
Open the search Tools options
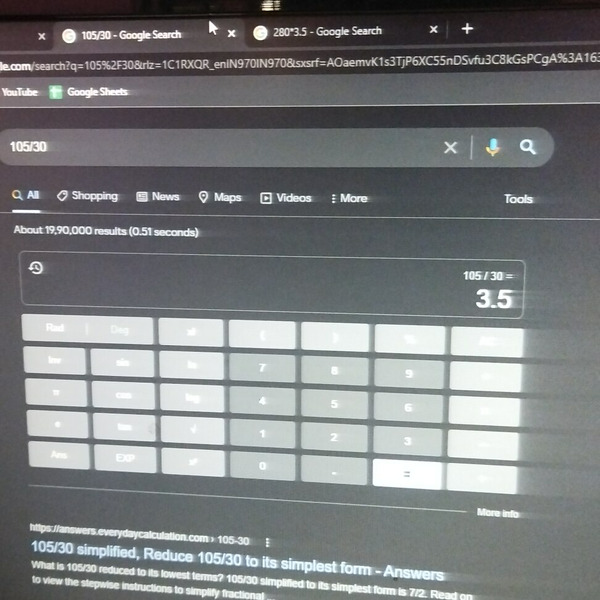tap(518, 199)
